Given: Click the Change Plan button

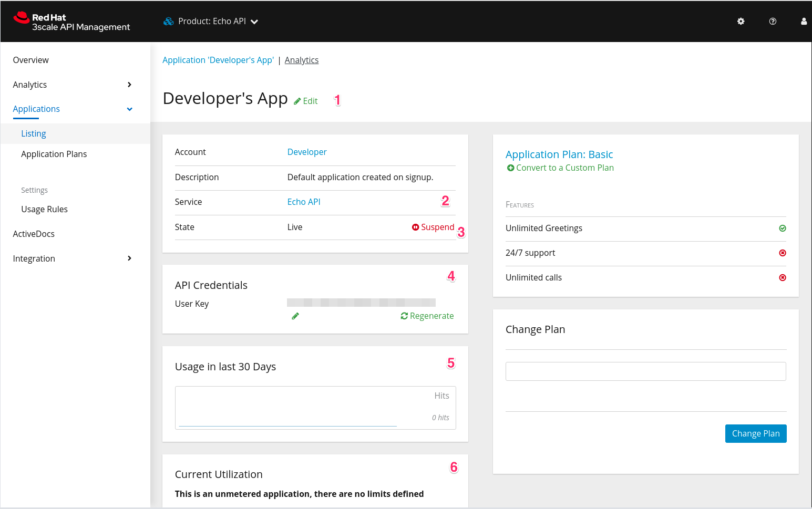Looking at the screenshot, I should [756, 433].
